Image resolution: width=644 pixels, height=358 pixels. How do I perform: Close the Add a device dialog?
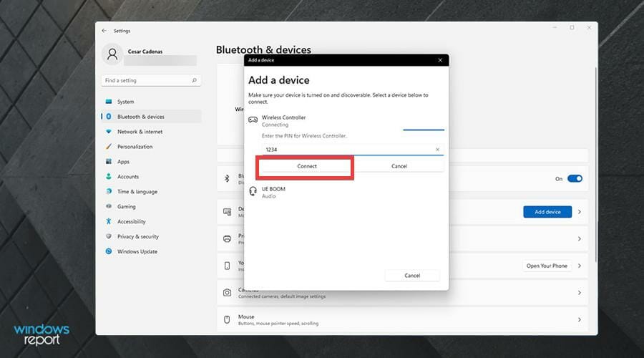point(440,60)
